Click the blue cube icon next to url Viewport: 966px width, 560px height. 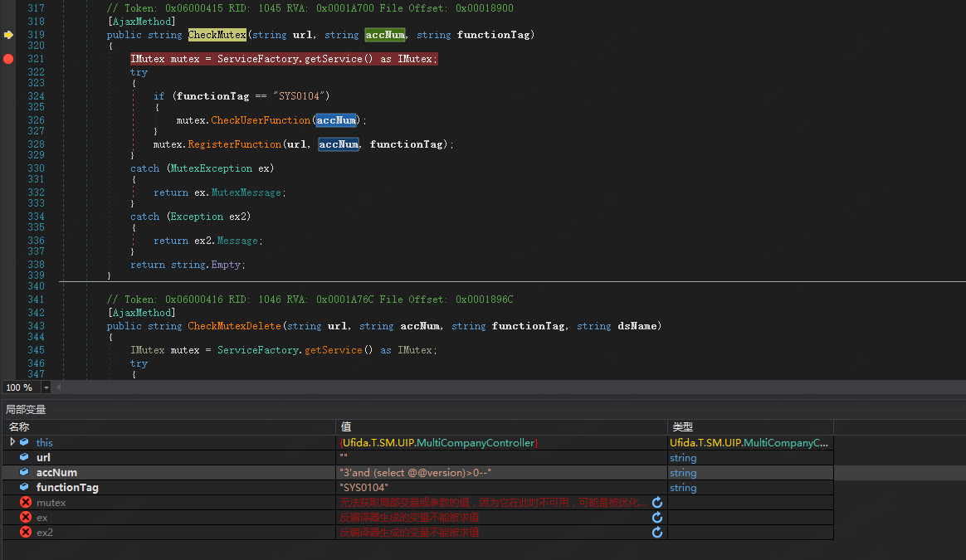click(x=24, y=458)
